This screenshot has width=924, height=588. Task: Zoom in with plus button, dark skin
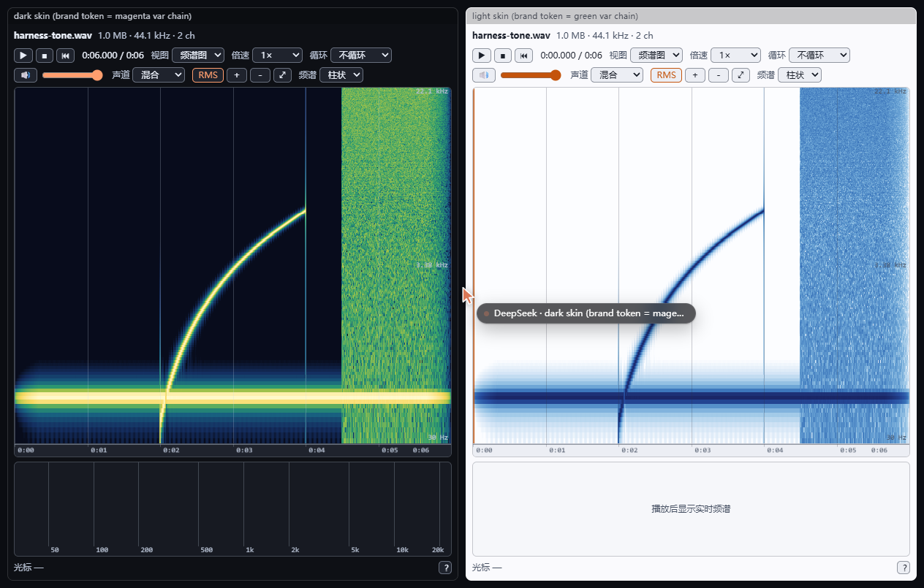click(236, 75)
